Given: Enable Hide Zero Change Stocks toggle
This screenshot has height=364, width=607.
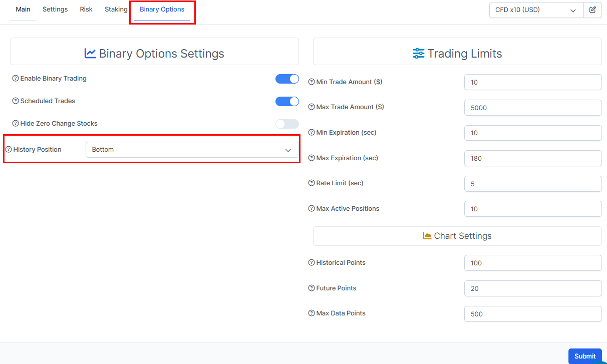Looking at the screenshot, I should point(287,124).
